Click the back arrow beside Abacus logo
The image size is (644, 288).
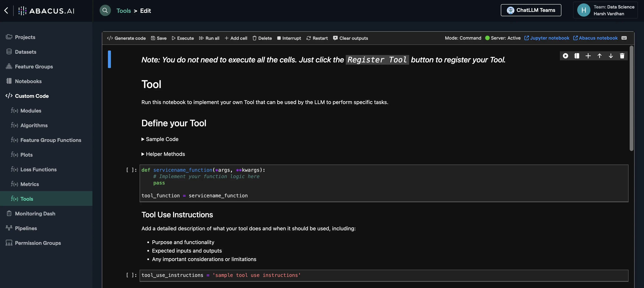tap(6, 11)
